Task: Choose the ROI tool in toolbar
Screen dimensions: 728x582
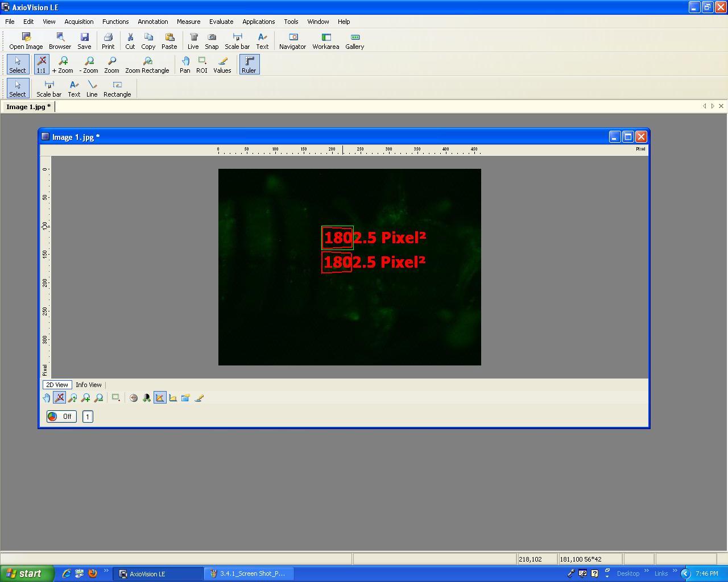Action: [x=201, y=65]
